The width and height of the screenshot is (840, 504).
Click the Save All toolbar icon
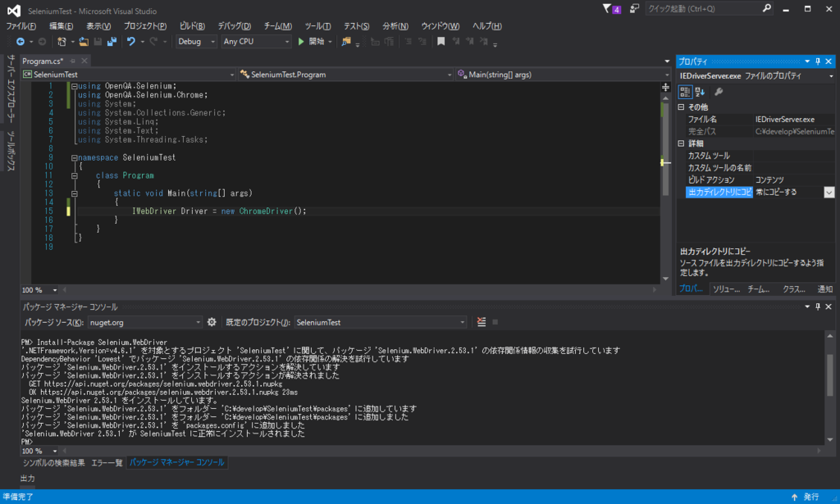[x=112, y=41]
